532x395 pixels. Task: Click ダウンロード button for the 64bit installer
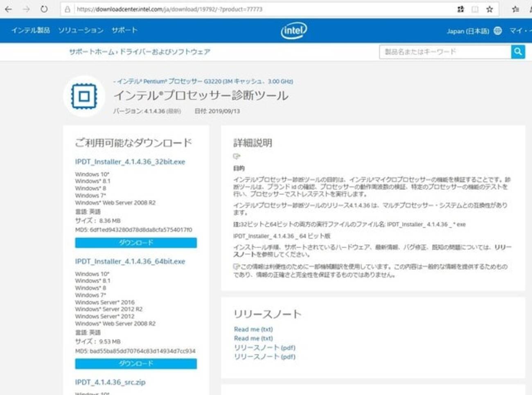click(136, 363)
